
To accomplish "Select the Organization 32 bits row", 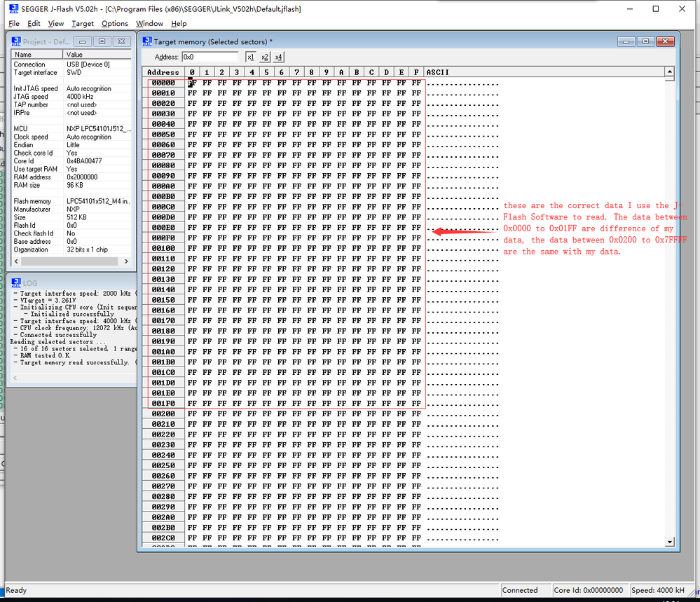I will click(71, 249).
